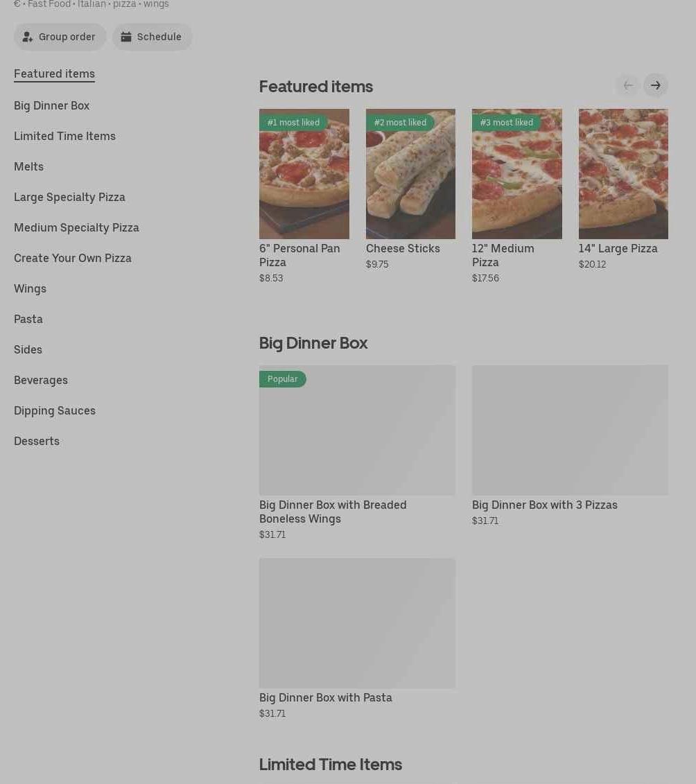Start a Group order
The width and height of the screenshot is (696, 784).
[x=60, y=37]
